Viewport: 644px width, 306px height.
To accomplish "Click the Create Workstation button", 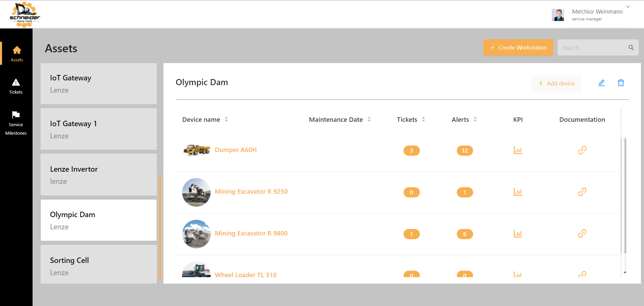I will pos(518,47).
